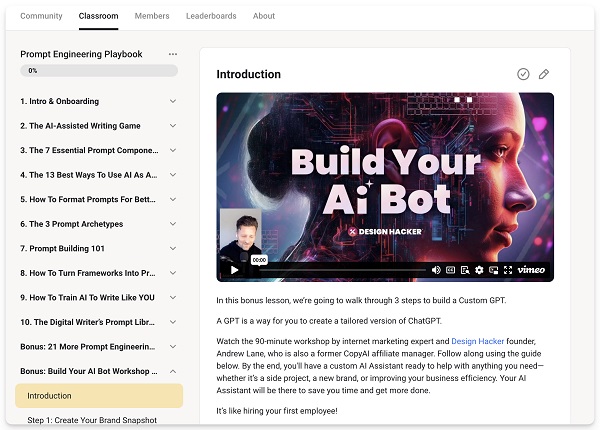Follow the Design Hacker link

click(478, 342)
